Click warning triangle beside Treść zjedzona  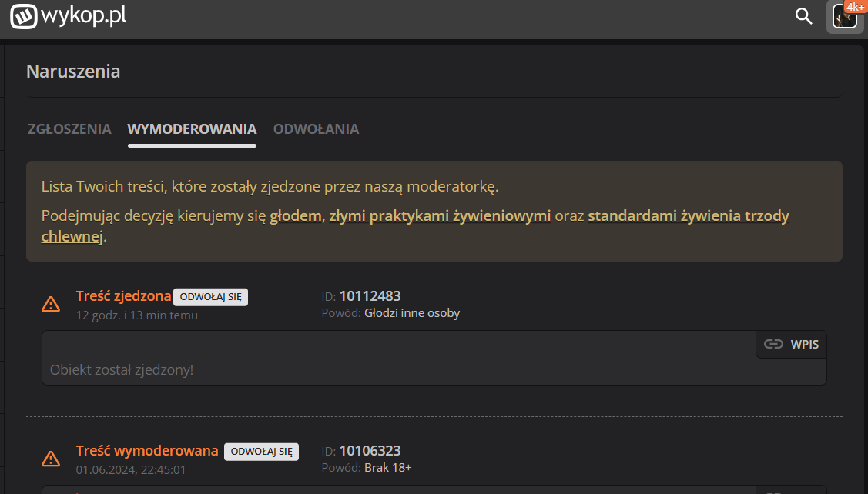click(x=51, y=304)
